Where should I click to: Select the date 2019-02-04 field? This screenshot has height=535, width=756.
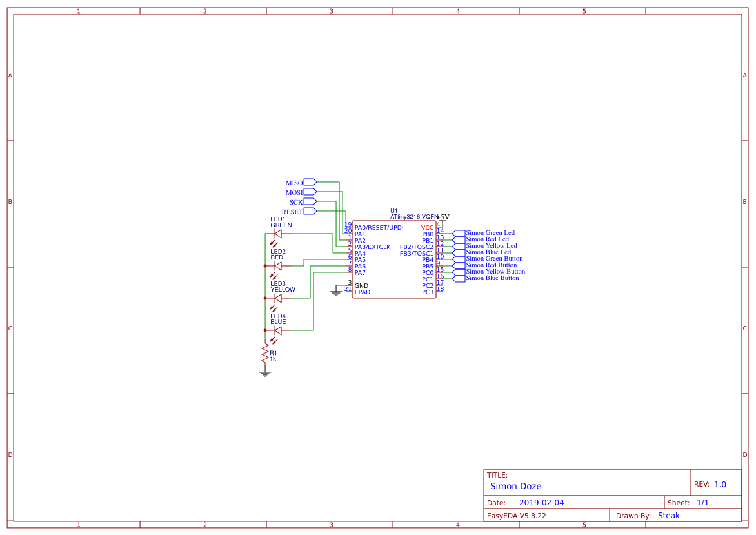tap(541, 503)
